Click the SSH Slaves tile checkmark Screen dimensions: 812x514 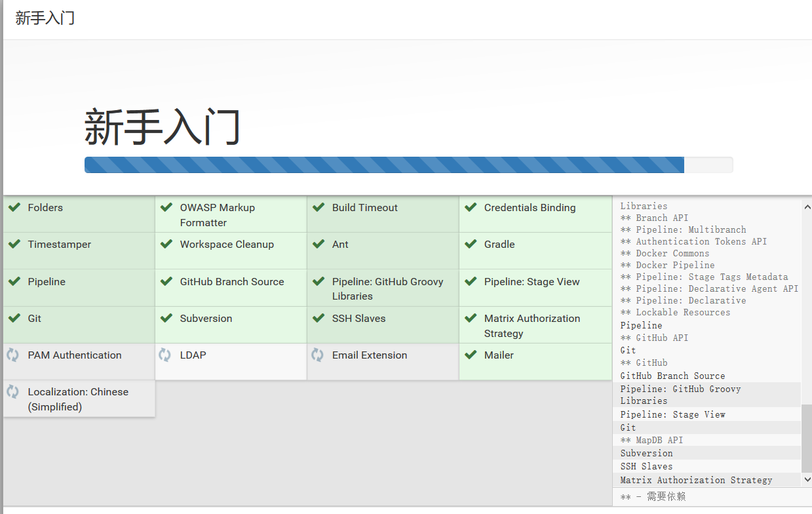click(x=319, y=318)
